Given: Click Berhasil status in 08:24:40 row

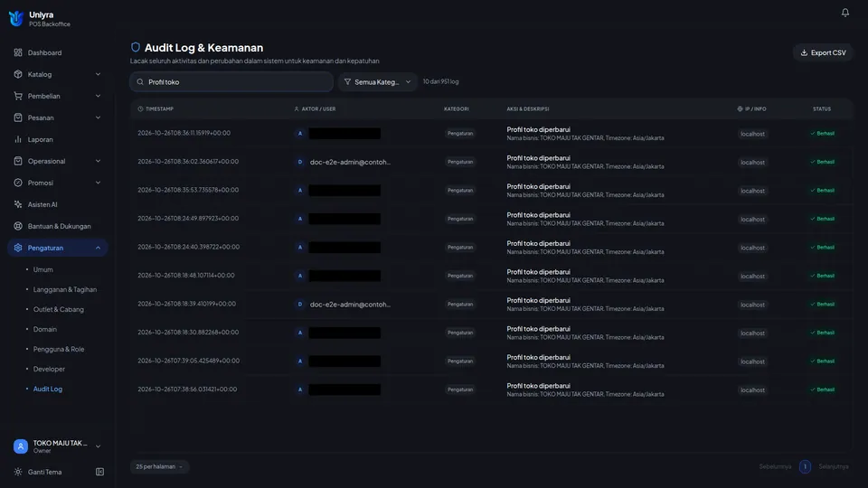Looking at the screenshot, I should (822, 248).
